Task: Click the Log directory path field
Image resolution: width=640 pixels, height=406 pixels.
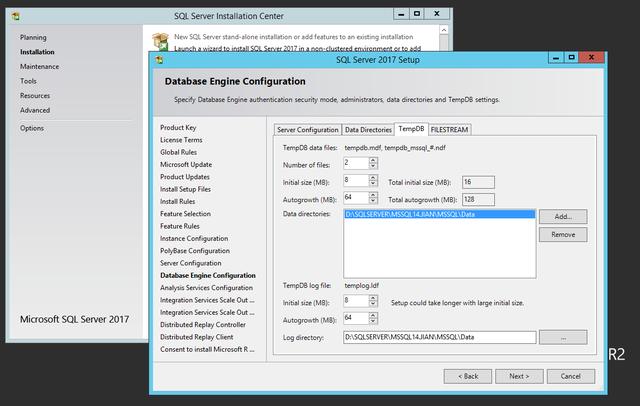Action: pos(440,337)
